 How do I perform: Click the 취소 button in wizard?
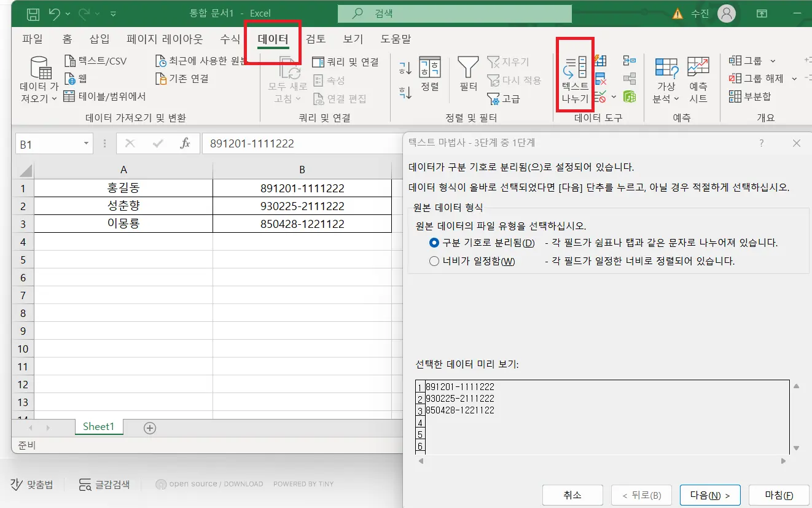572,495
